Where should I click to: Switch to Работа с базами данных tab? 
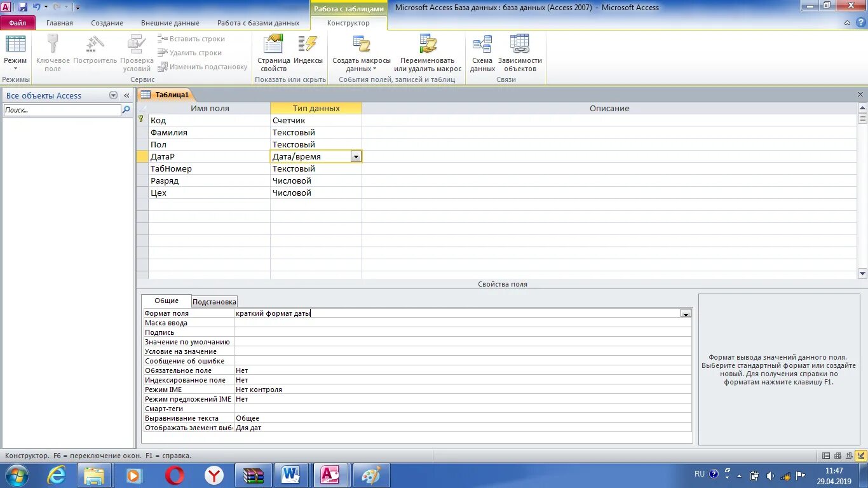tap(258, 23)
